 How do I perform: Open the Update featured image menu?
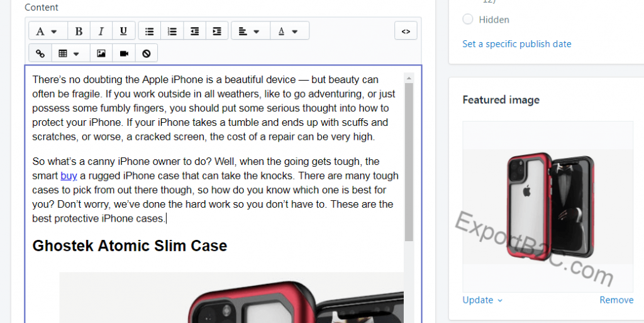pyautogui.click(x=482, y=300)
